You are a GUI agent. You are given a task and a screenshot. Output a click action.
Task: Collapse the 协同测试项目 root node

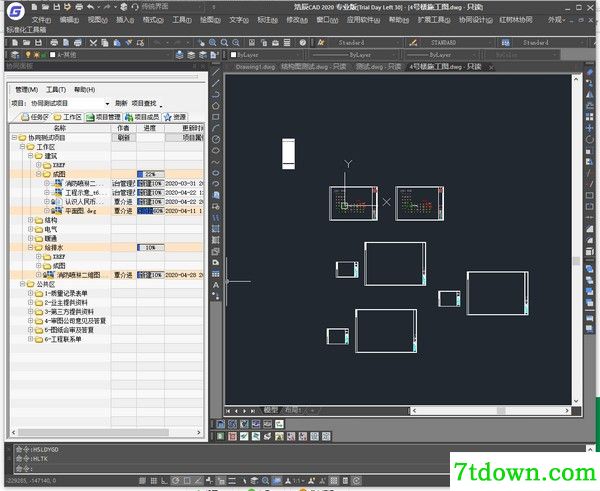(14, 137)
